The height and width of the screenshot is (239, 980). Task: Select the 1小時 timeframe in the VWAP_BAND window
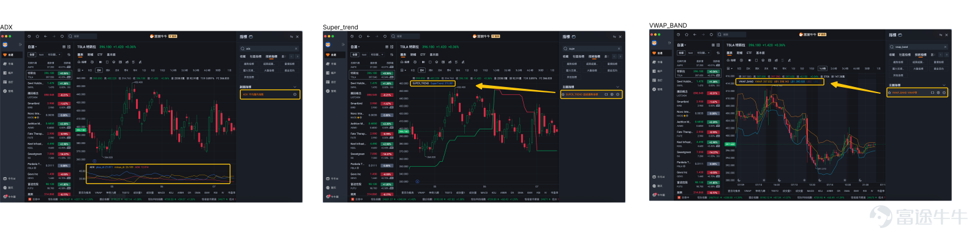point(823,69)
